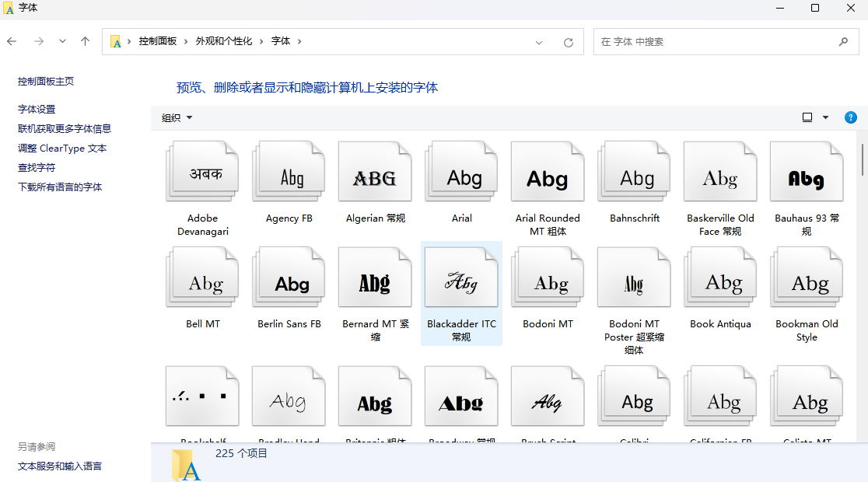The width and height of the screenshot is (868, 482).
Task: Click the 字体 breadcrumb
Action: [x=281, y=41]
